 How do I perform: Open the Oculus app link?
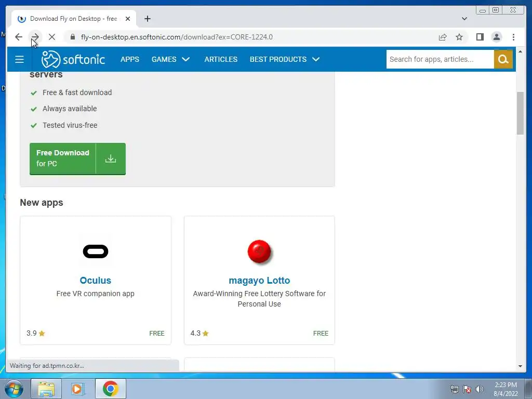(96, 280)
